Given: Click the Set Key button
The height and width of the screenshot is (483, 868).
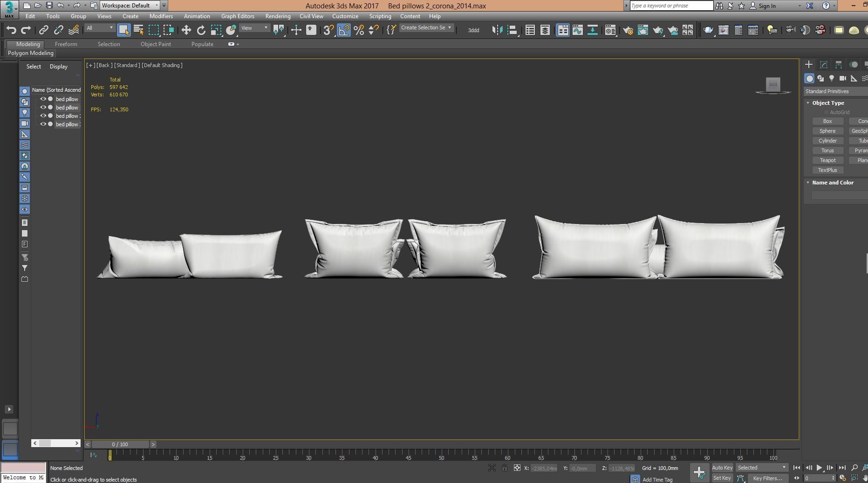Looking at the screenshot, I should (x=722, y=478).
